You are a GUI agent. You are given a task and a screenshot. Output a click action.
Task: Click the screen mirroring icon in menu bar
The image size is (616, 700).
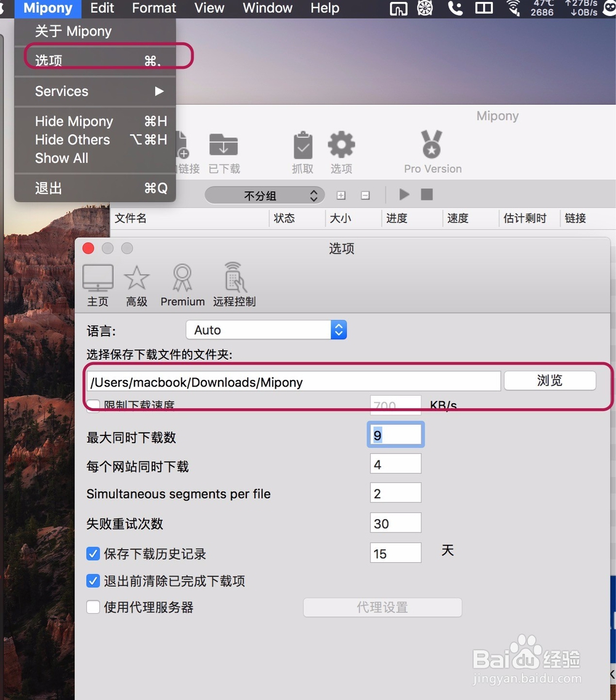click(399, 9)
